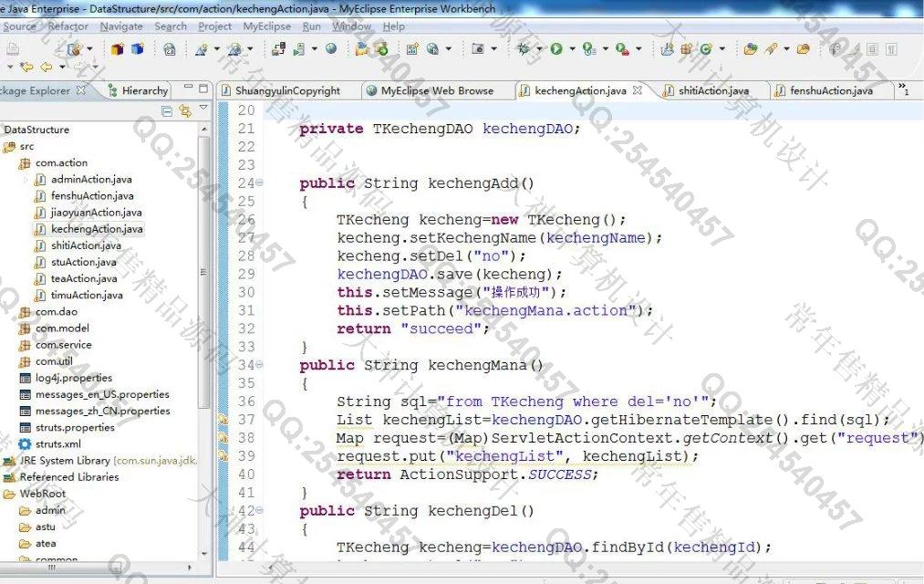Click the Run External Tools toolbox icon
924x584 pixels.
tap(621, 49)
